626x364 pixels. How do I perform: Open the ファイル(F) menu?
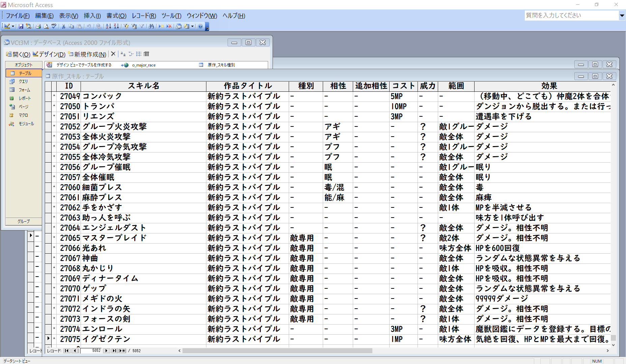[x=18, y=16]
